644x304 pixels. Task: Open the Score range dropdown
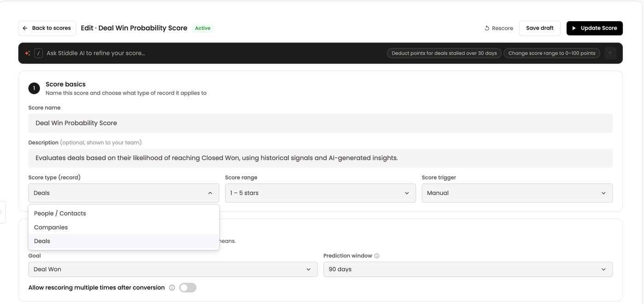[x=320, y=193]
